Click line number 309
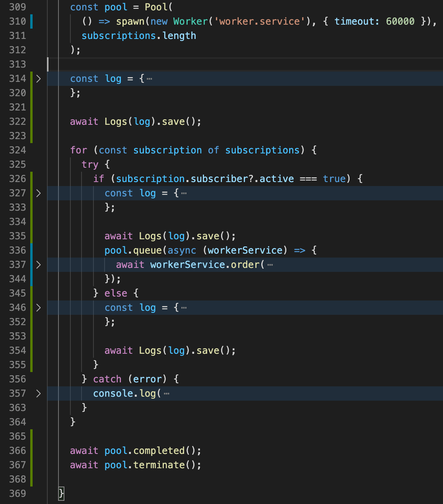Image resolution: width=443 pixels, height=504 pixels. (x=17, y=7)
